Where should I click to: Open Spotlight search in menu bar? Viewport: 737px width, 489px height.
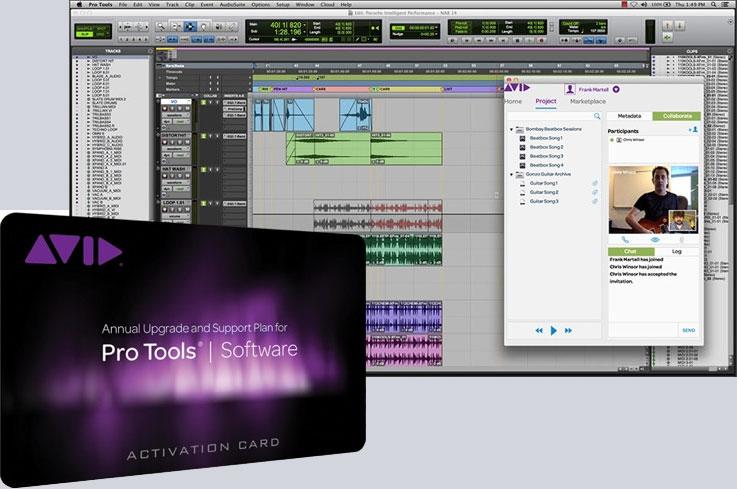[x=714, y=4]
